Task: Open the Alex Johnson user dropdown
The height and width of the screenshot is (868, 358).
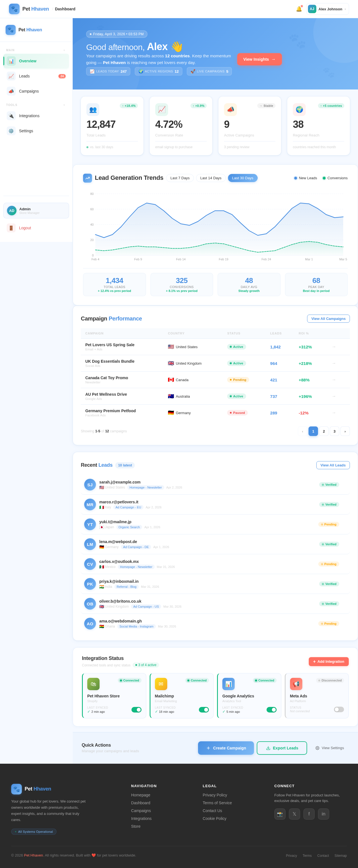Action: [x=327, y=9]
